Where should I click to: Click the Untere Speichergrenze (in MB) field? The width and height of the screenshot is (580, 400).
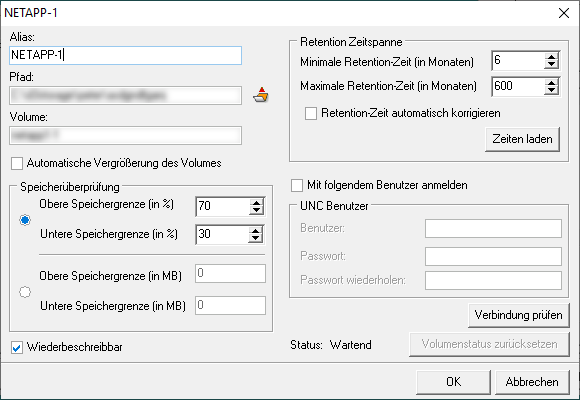tap(230, 305)
